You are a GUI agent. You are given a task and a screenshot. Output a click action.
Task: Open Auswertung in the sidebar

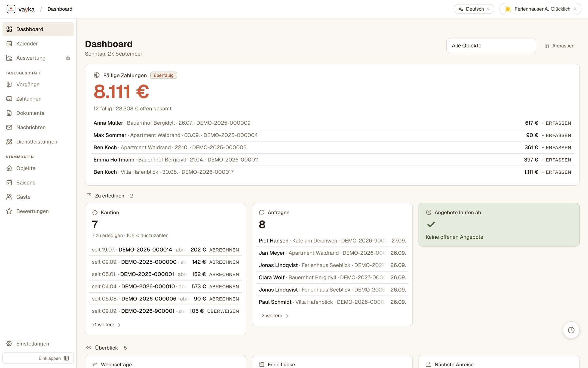[x=38, y=58]
